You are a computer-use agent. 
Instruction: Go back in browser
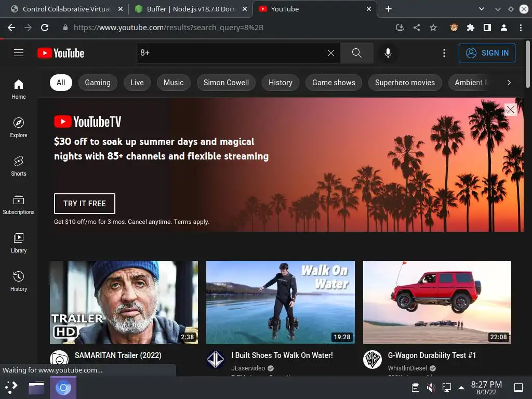(11, 28)
